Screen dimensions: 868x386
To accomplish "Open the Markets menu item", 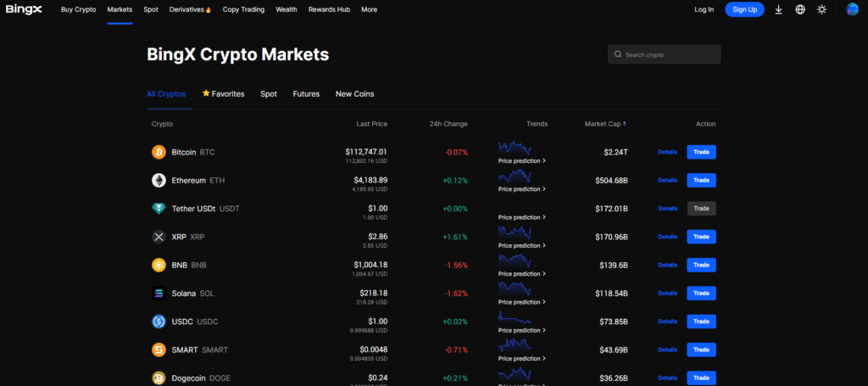I will (120, 9).
